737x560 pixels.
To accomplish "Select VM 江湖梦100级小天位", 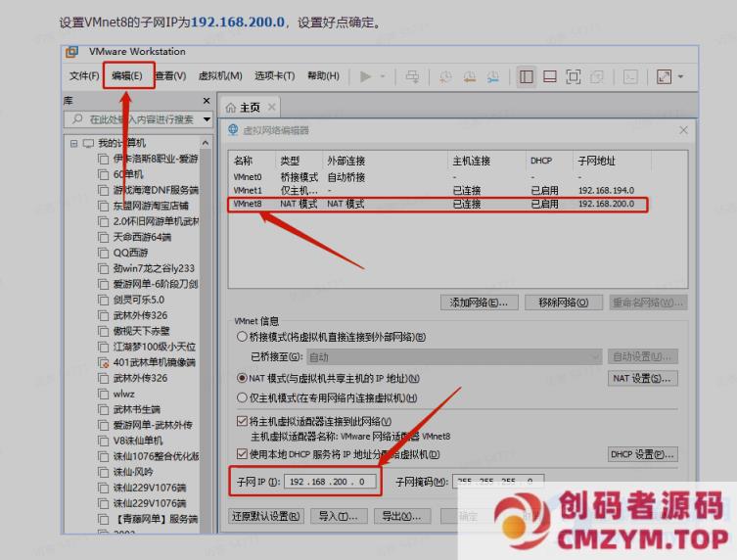I will (147, 347).
